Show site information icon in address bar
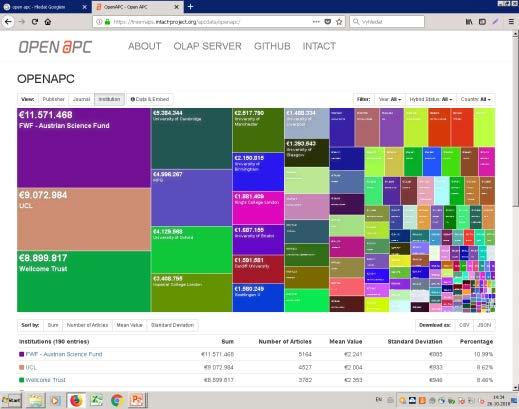 click(x=99, y=22)
